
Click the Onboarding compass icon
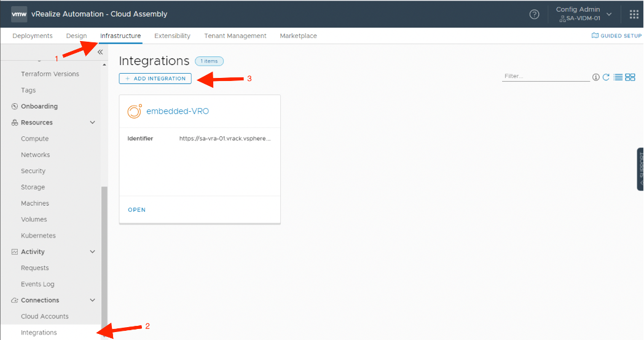pyautogui.click(x=15, y=106)
